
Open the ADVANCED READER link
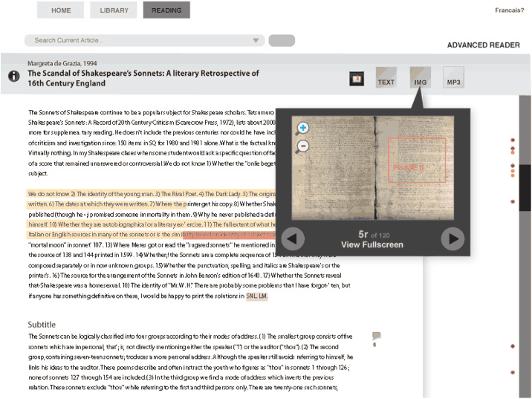(x=483, y=45)
